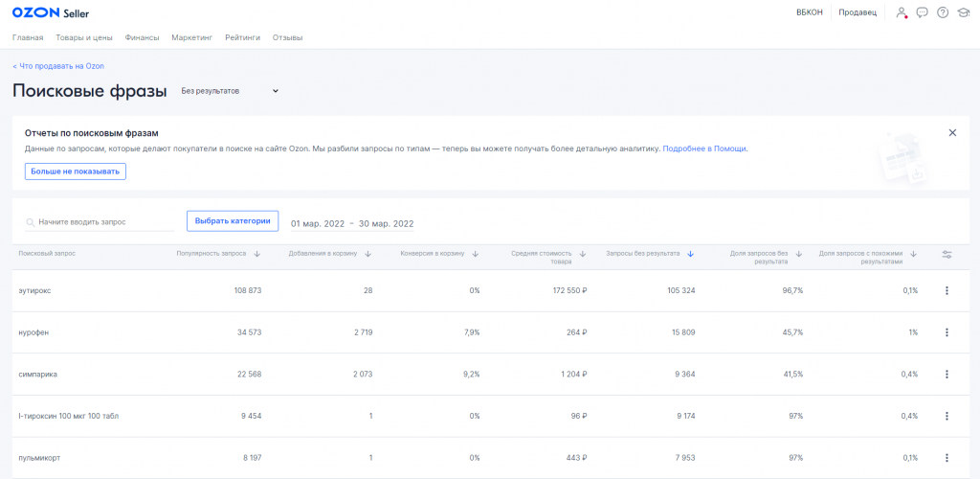
Task: Click popularity value 34 573
Action: point(250,332)
